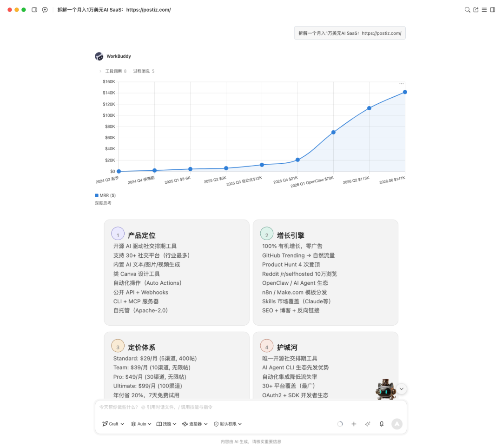The height and width of the screenshot is (448, 502).
Task: Open the 默认权限 permissions dropdown
Action: click(228, 424)
